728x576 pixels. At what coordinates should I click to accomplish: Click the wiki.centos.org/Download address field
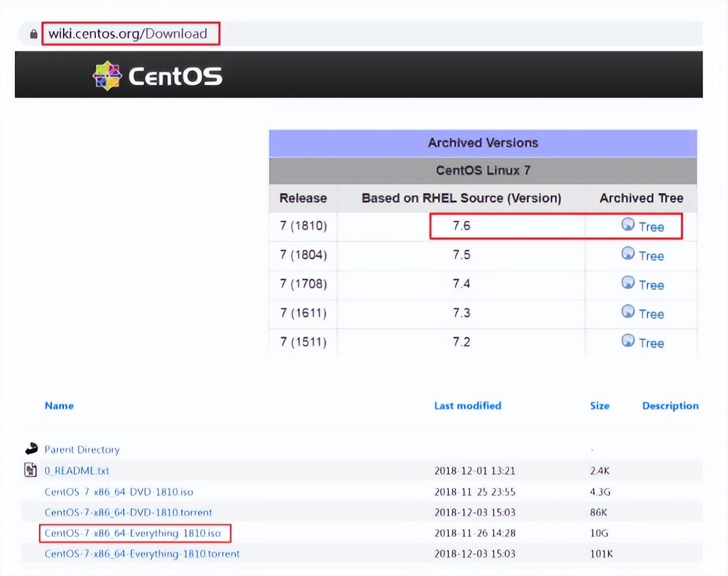(128, 34)
